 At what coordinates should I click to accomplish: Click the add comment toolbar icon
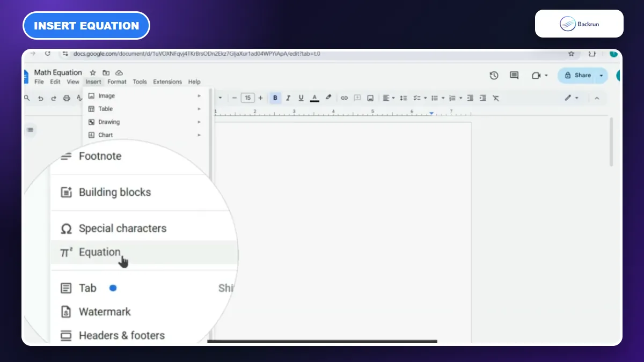click(357, 98)
